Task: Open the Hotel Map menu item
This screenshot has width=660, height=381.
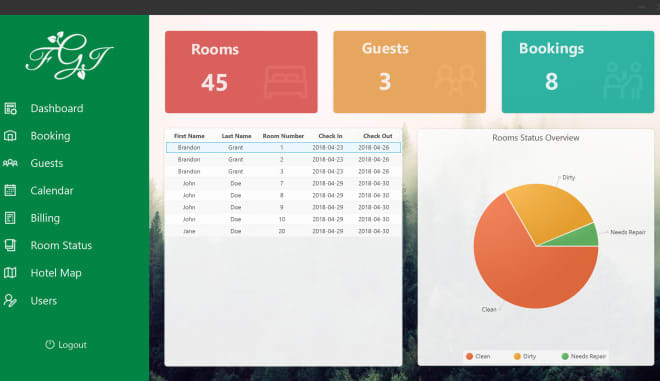Action: (x=56, y=273)
